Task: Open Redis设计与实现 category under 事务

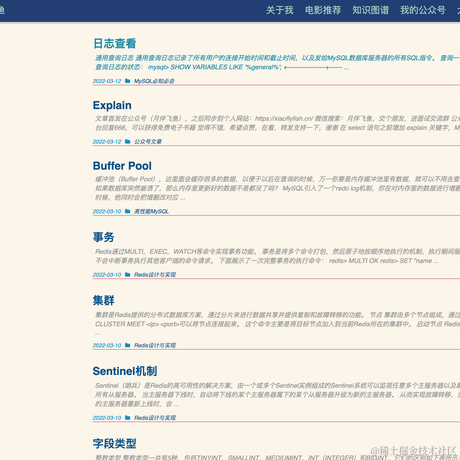Action: pyautogui.click(x=155, y=275)
